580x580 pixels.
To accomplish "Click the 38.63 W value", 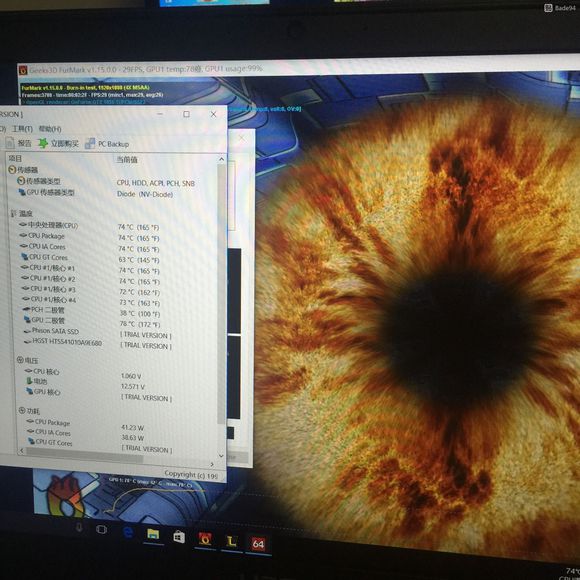I will coord(132,438).
